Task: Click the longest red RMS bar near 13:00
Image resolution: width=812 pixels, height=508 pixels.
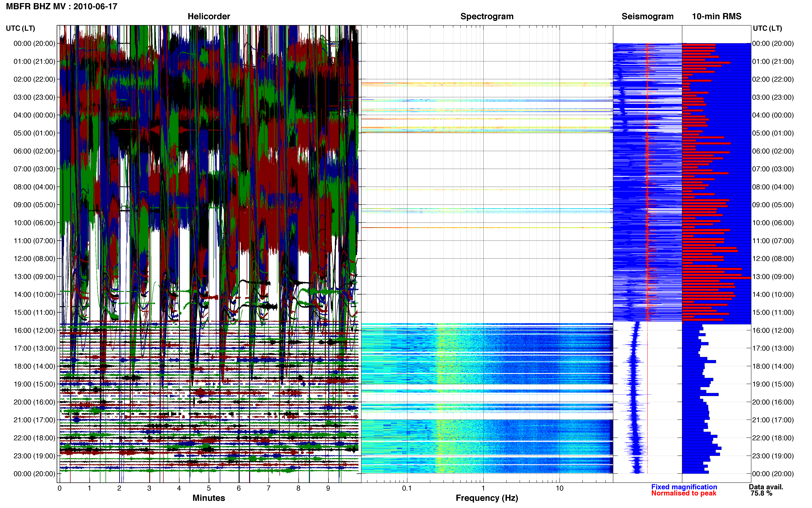Action: pos(716,278)
